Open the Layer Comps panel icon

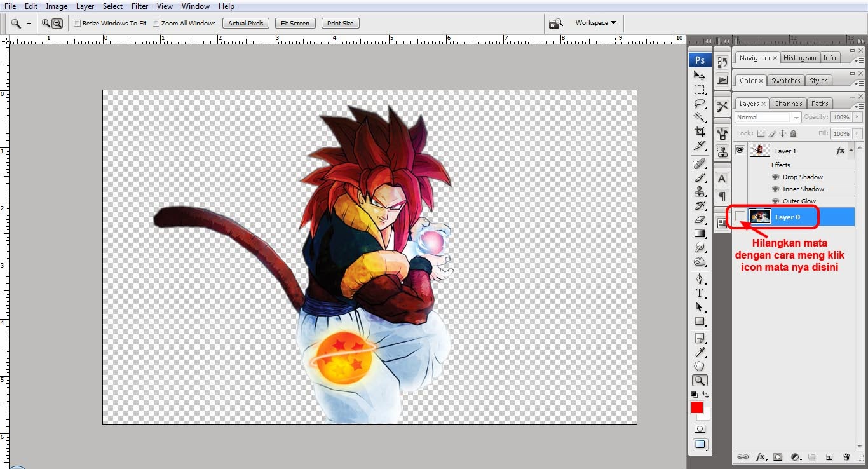[722, 224]
